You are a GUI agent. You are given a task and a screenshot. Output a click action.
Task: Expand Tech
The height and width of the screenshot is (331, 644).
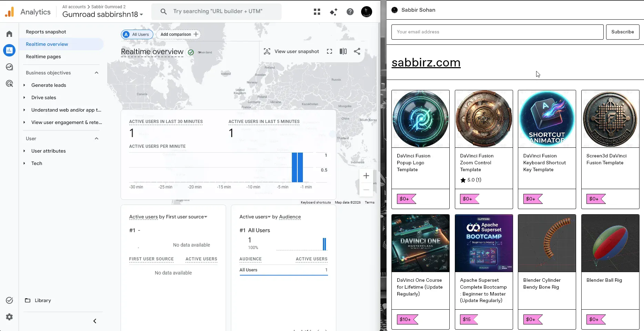24,163
